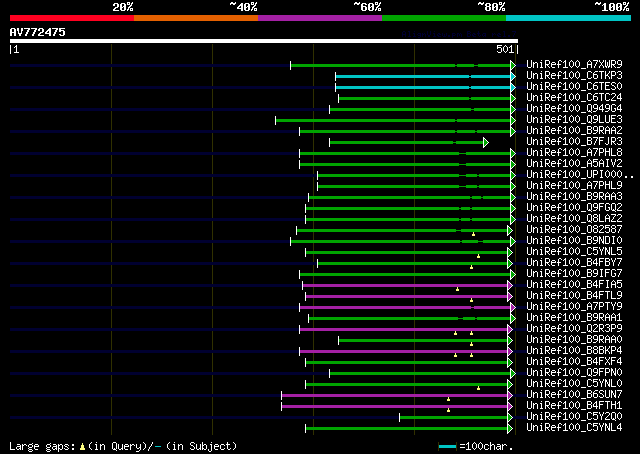Click the red ~20% identity legend segment

pyautogui.click(x=71, y=17)
